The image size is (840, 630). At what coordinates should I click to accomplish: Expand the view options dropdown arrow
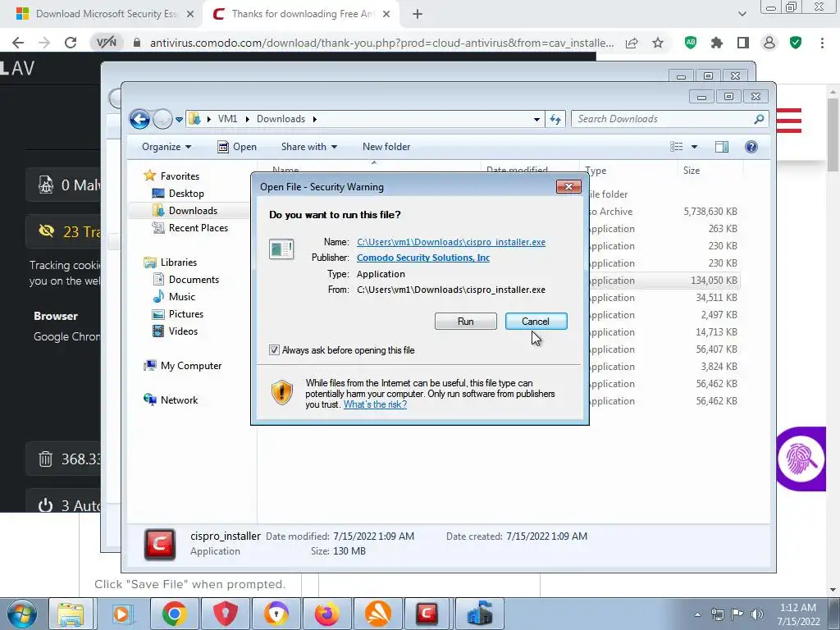694,147
